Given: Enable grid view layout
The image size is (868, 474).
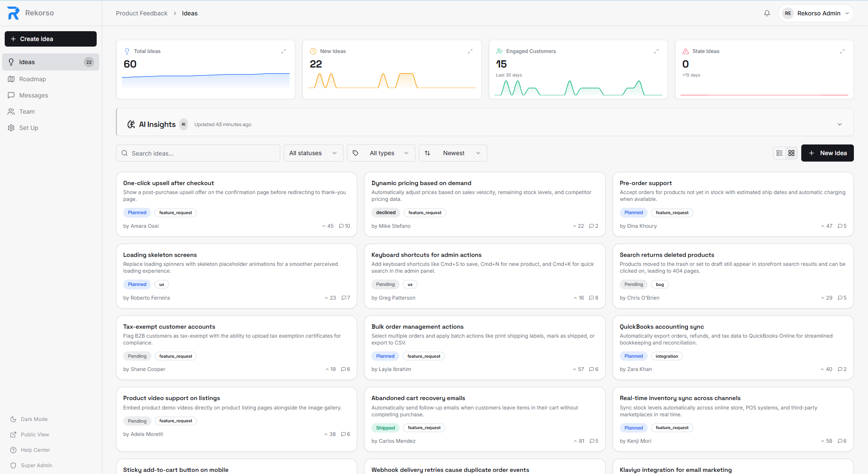Looking at the screenshot, I should point(791,153).
